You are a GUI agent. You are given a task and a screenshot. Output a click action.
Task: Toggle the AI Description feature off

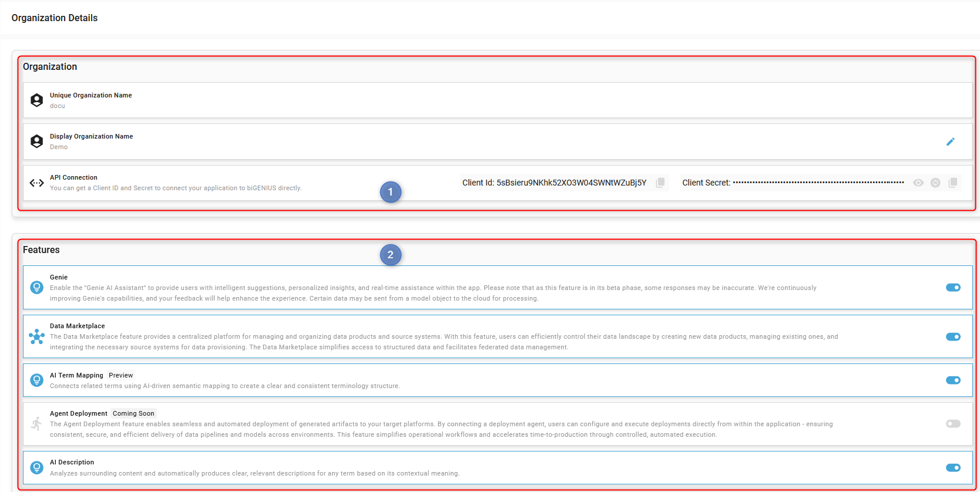pyautogui.click(x=953, y=467)
